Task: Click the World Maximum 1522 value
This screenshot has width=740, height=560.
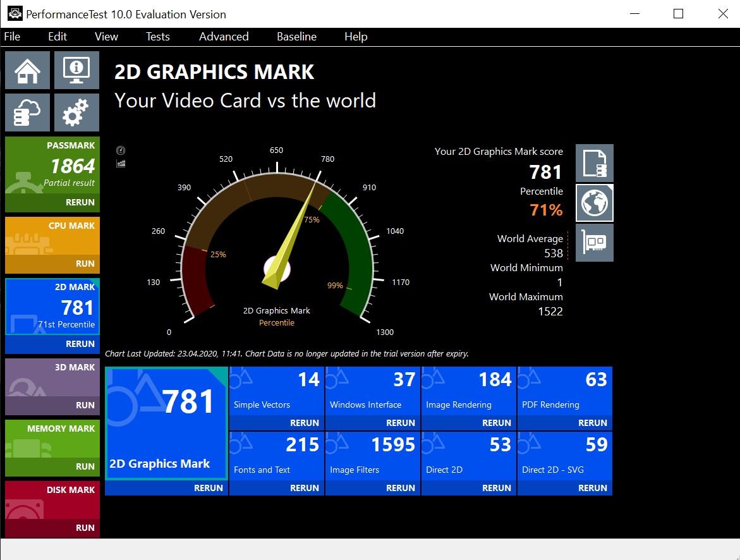Action: [550, 311]
